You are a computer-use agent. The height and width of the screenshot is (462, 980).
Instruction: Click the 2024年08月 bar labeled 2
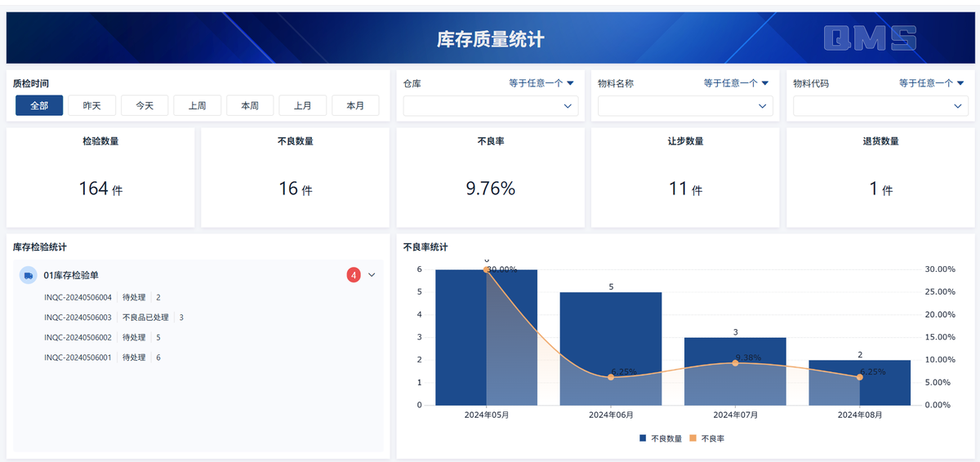point(860,382)
